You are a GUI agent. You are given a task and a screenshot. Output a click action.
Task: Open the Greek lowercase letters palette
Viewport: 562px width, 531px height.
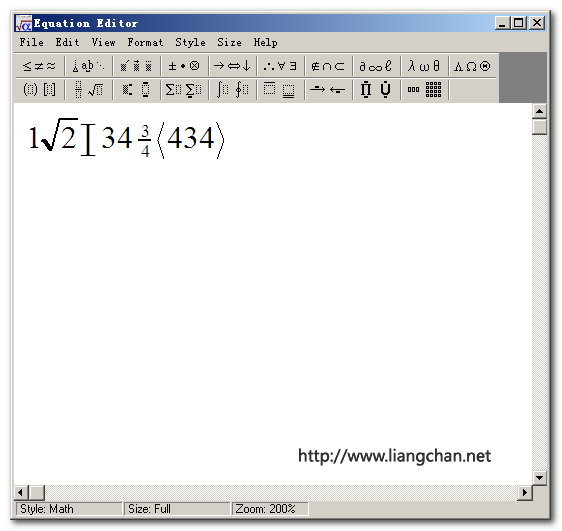point(424,66)
